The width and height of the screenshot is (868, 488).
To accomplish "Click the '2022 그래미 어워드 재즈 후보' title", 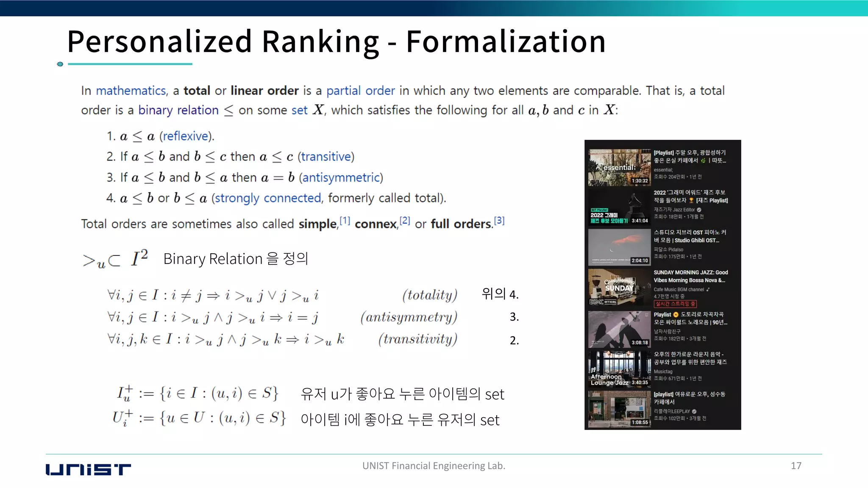I will [x=691, y=197].
